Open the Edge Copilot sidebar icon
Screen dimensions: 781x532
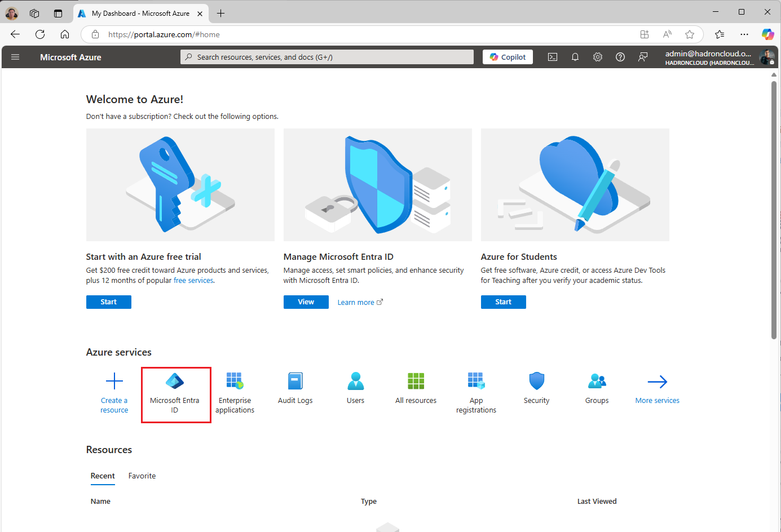coord(768,34)
